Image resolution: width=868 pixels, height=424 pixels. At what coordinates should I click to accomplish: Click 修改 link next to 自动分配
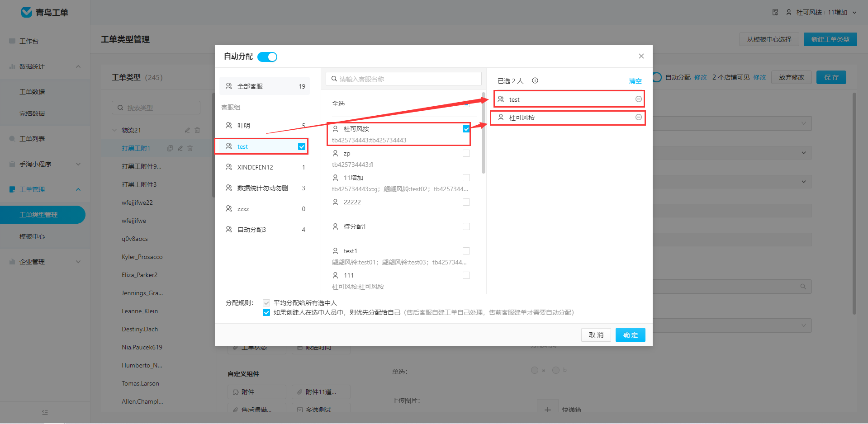(x=701, y=77)
